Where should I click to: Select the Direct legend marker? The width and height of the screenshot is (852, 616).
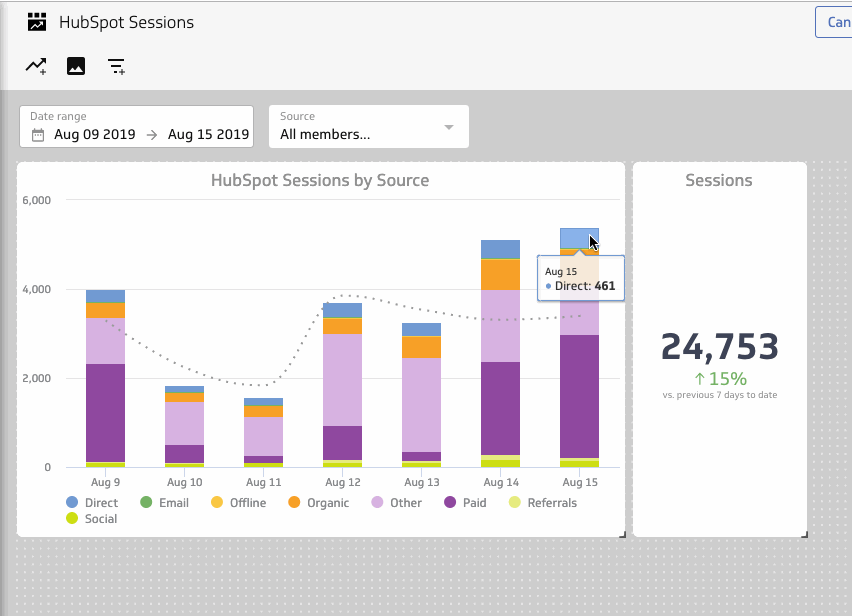pos(74,502)
